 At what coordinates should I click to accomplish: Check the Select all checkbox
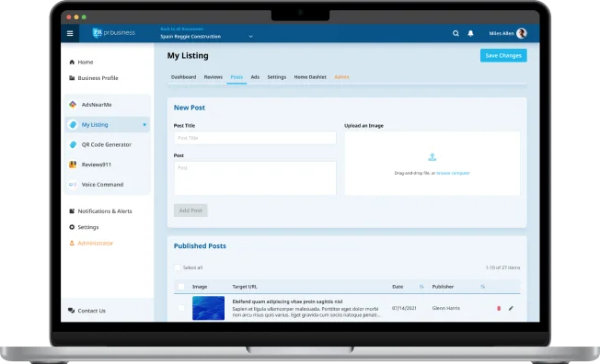coord(178,267)
